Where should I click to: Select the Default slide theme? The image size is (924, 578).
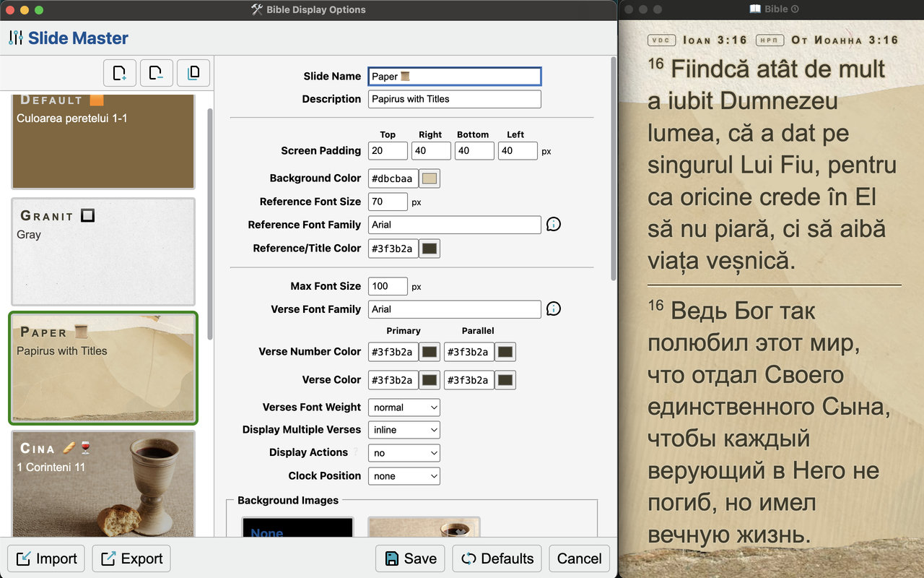103,142
